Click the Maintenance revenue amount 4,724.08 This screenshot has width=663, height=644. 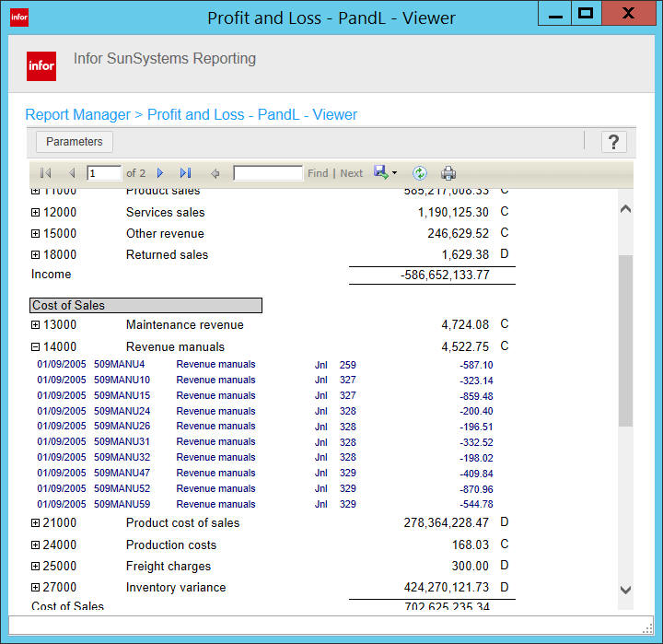(465, 325)
